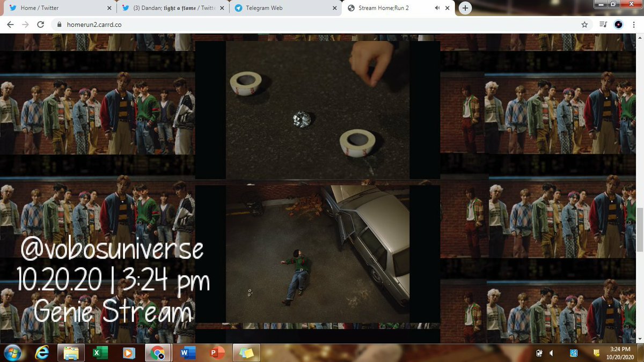This screenshot has height=362, width=644.
Task: Open PowerPoint from the taskbar
Action: (216, 353)
